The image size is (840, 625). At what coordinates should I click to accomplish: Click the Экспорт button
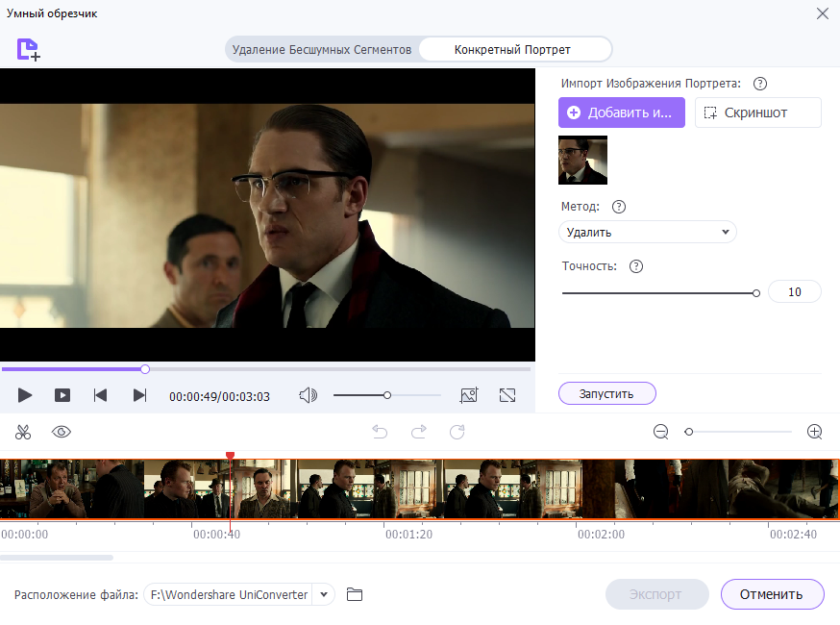coord(656,594)
